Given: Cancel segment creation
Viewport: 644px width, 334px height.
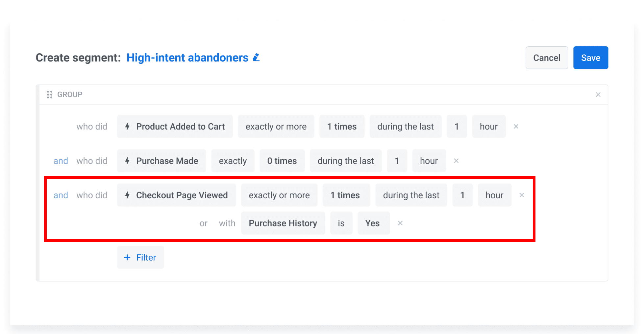Looking at the screenshot, I should click(x=547, y=58).
